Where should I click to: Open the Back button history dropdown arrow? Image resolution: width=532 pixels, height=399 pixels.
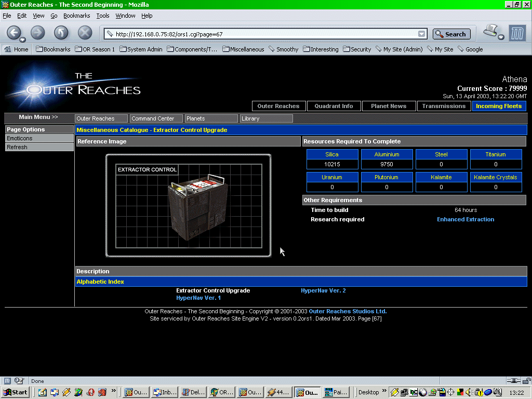click(23, 39)
